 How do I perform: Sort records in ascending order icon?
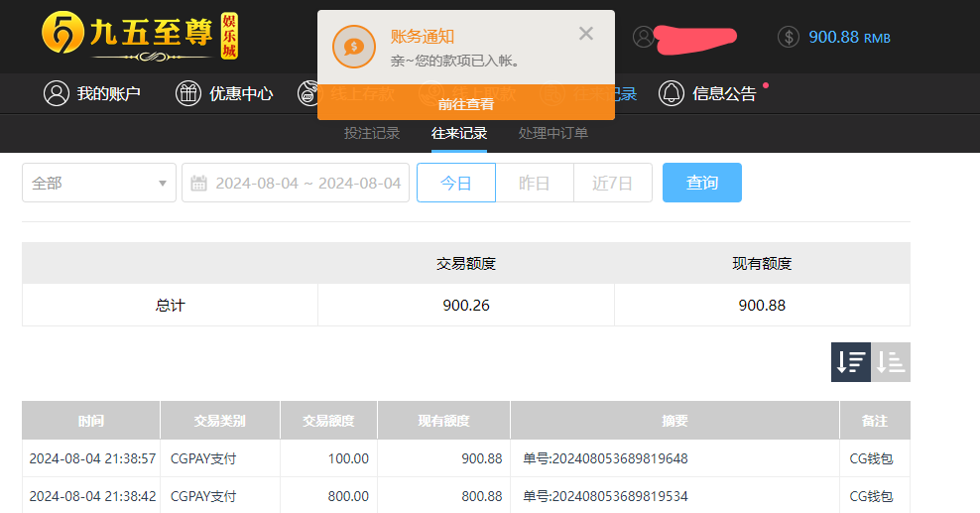(891, 362)
